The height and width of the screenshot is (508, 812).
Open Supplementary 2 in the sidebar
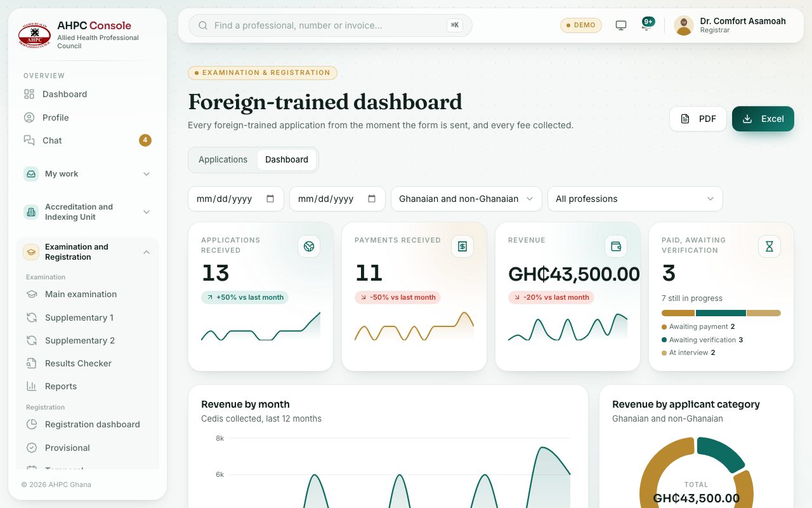[88, 340]
